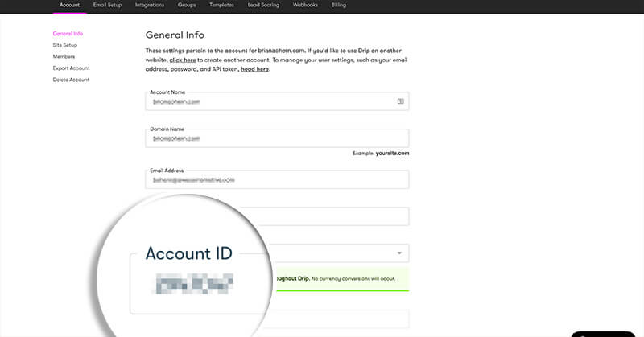The image size is (644, 337).
Task: Open Members in the sidebar
Action: [64, 56]
